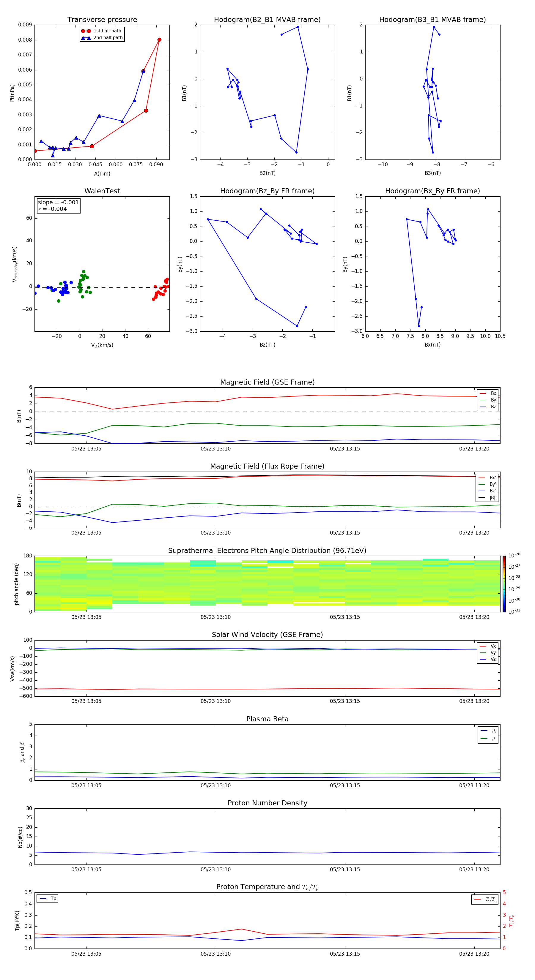Click the 'Bx(nT)' x-axis label

click(x=432, y=345)
